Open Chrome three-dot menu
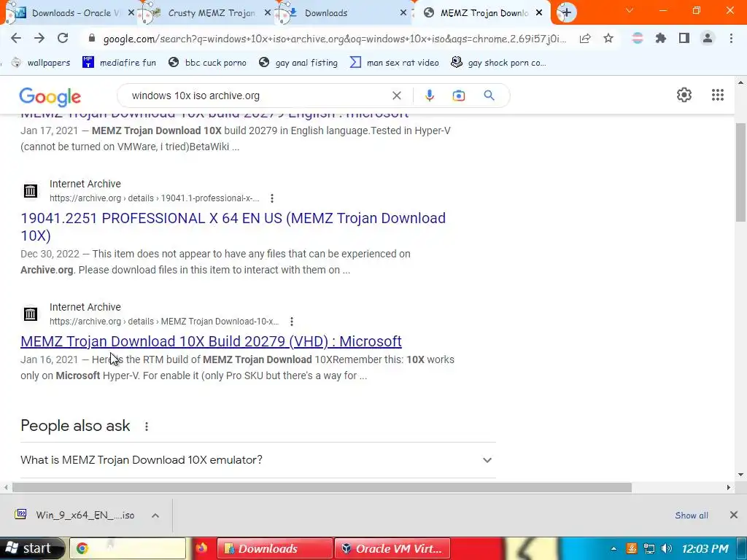747x560 pixels. click(x=731, y=38)
